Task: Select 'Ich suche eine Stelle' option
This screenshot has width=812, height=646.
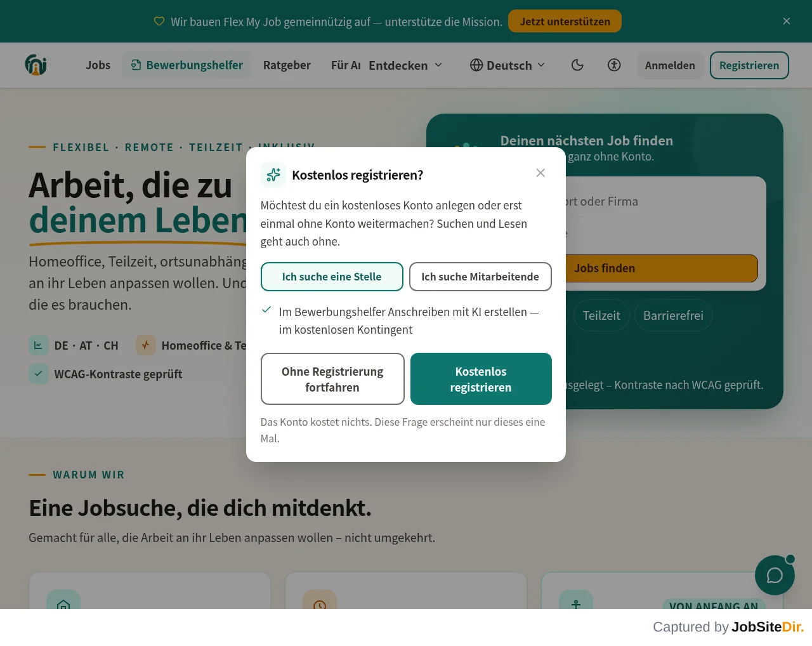Action: pyautogui.click(x=332, y=277)
